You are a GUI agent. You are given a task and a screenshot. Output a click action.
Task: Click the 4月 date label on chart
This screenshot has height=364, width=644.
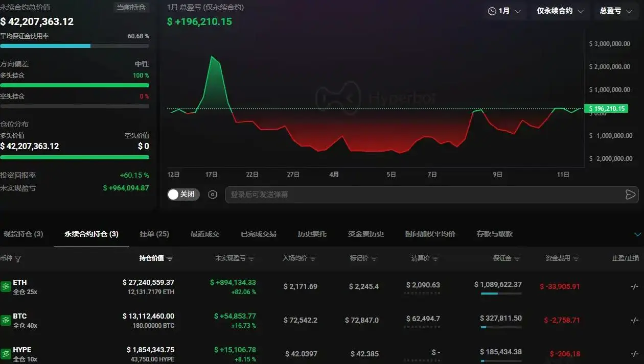coord(334,175)
